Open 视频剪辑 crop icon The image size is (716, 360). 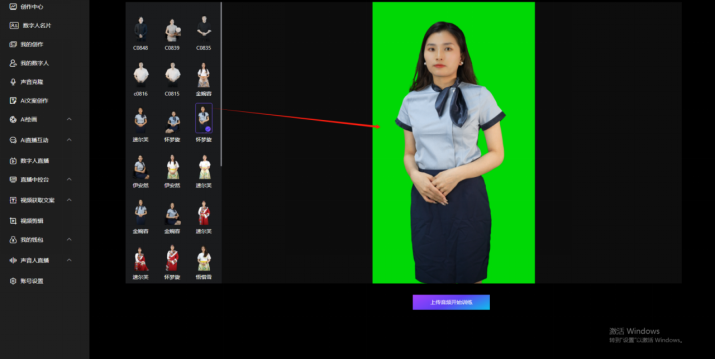13,221
